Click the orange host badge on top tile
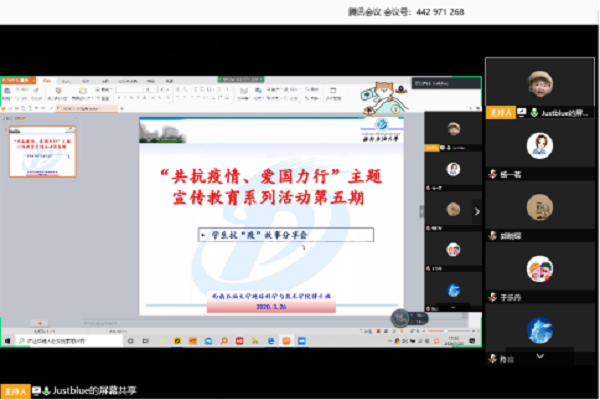The height and width of the screenshot is (400, 600). pos(499,113)
